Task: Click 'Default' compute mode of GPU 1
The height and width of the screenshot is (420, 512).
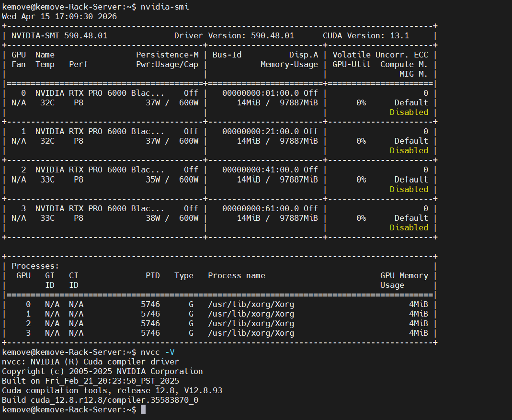Action: coord(411,141)
